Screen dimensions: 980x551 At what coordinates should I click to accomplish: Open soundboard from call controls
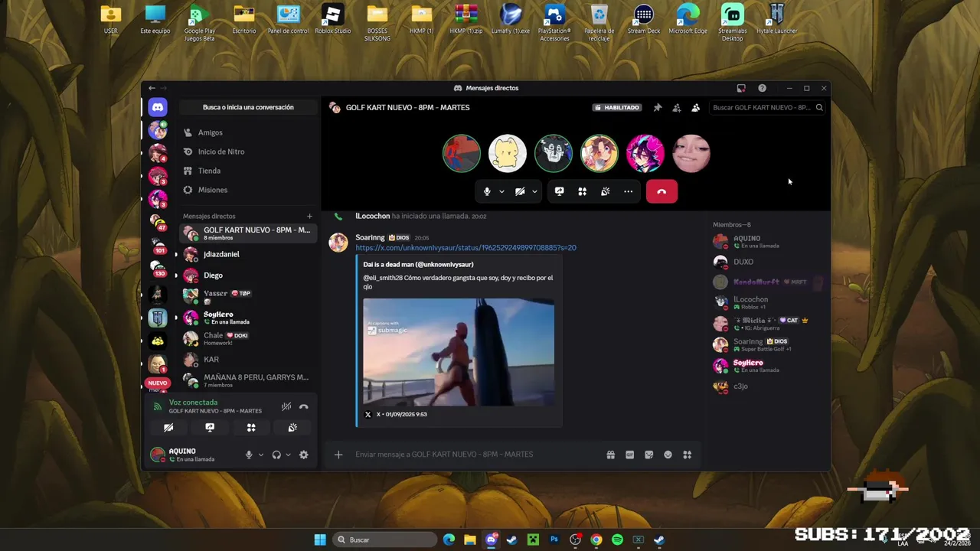click(606, 191)
